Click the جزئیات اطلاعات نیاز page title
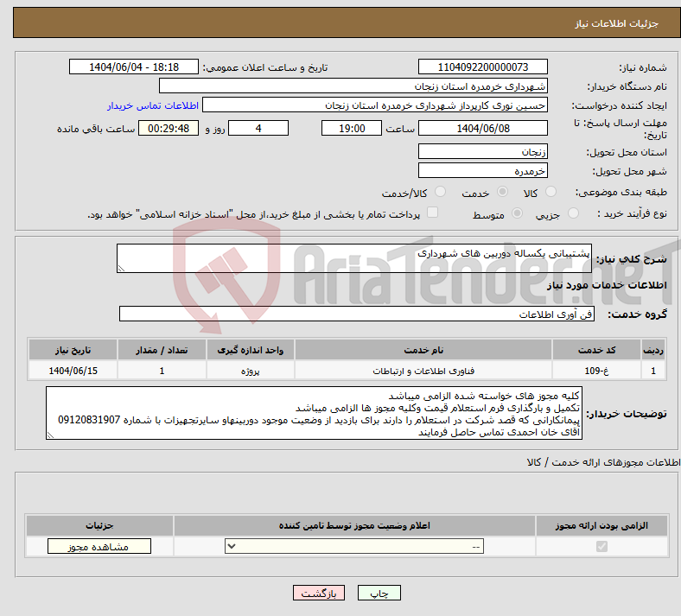Screen dimensions: 681x616 [x=617, y=23]
